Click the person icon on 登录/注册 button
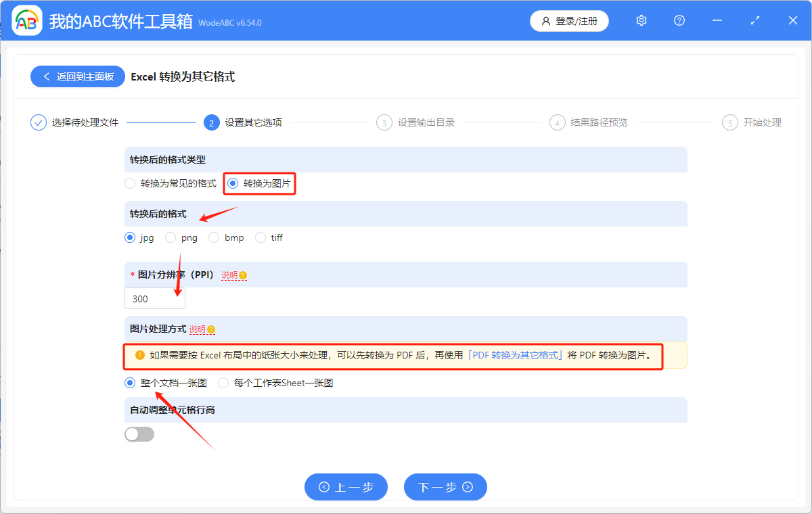 (x=546, y=21)
